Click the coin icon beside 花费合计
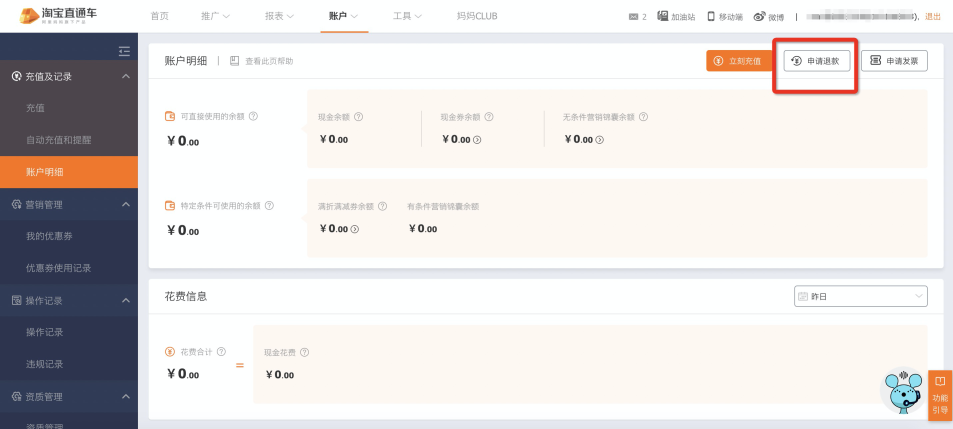The height and width of the screenshot is (429, 953). point(170,351)
